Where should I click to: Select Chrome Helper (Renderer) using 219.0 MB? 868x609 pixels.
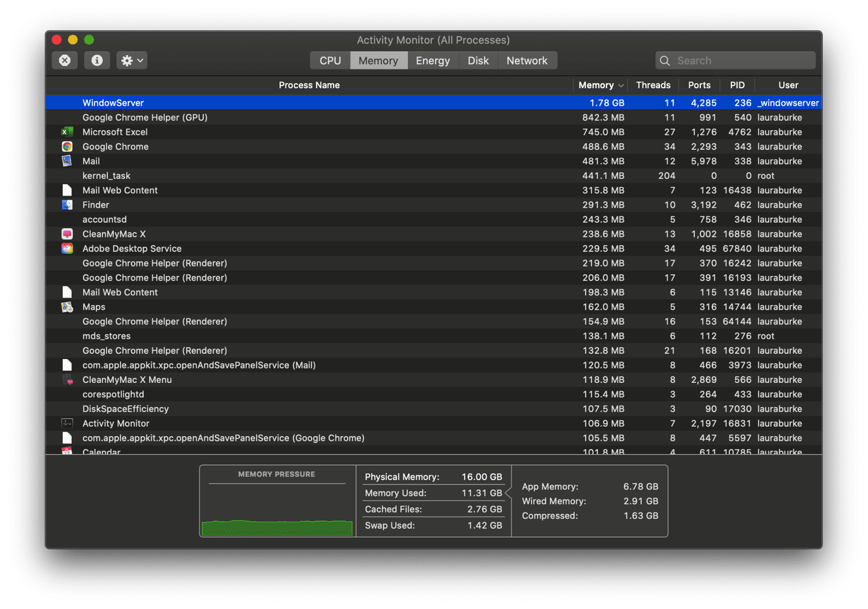(433, 263)
